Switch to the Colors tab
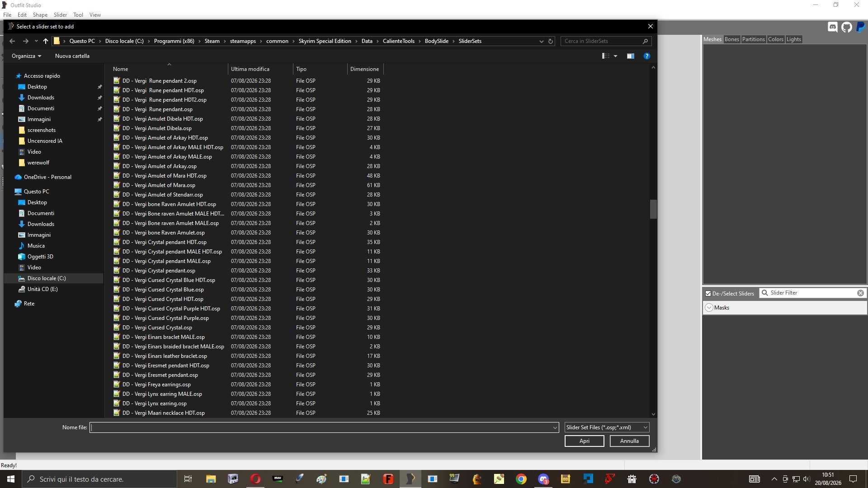This screenshot has height=488, width=868. (x=775, y=39)
